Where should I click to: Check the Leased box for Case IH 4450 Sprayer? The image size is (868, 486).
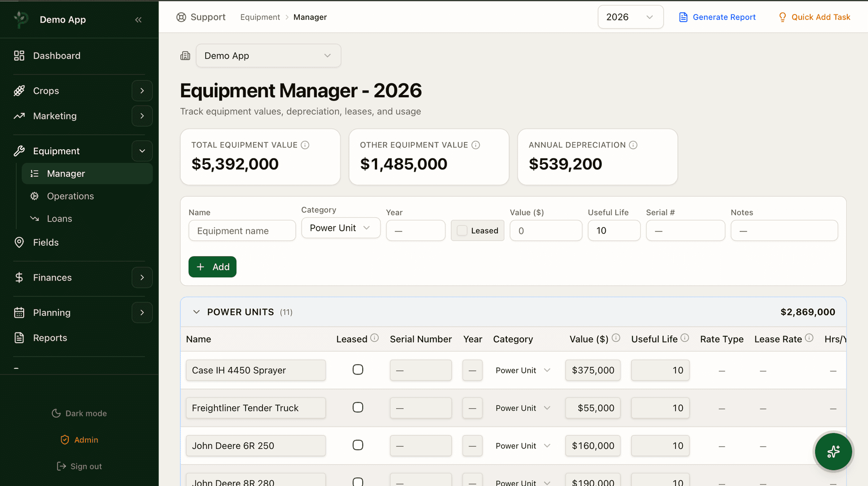[x=358, y=370]
